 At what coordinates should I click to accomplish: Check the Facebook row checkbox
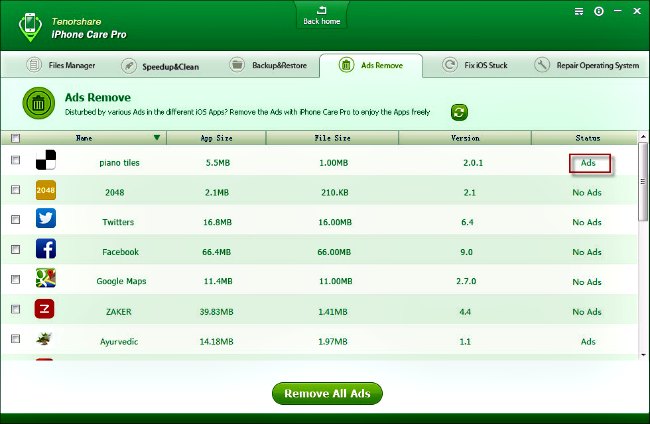click(15, 249)
